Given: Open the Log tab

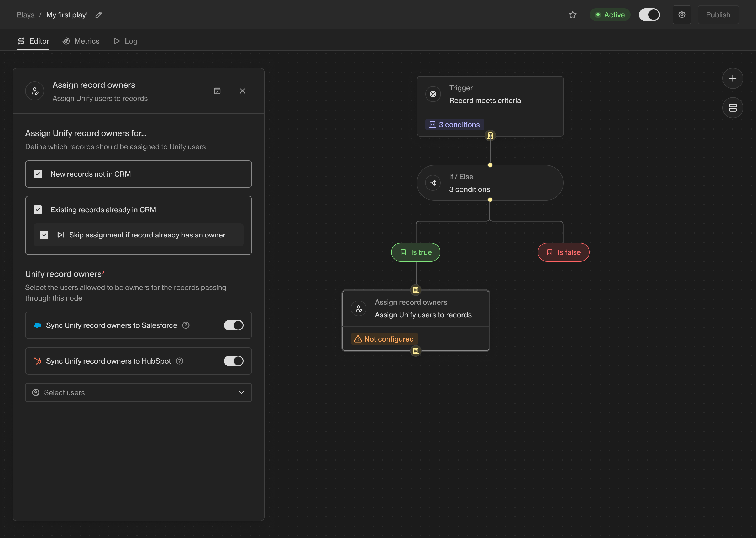Looking at the screenshot, I should (126, 41).
